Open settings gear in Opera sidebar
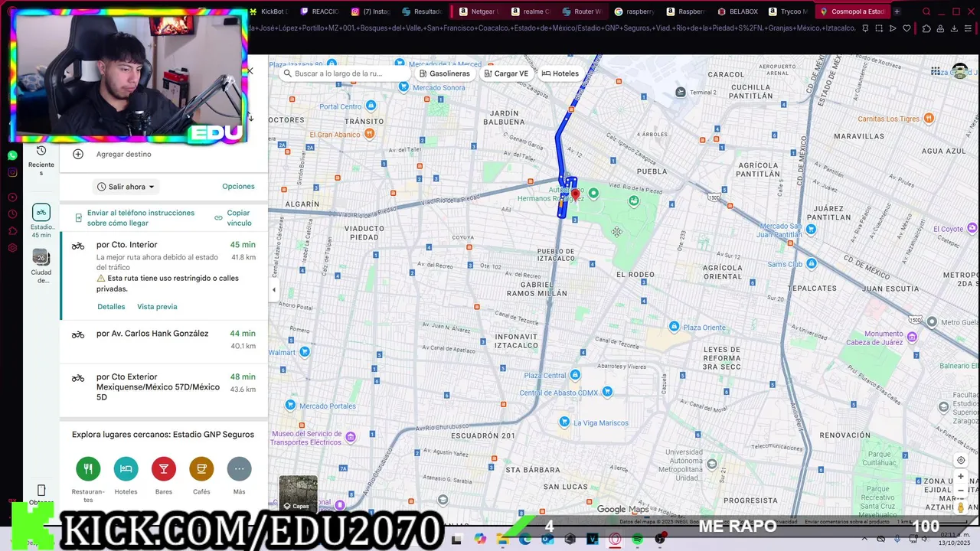Viewport: 980px width, 551px height. click(12, 248)
